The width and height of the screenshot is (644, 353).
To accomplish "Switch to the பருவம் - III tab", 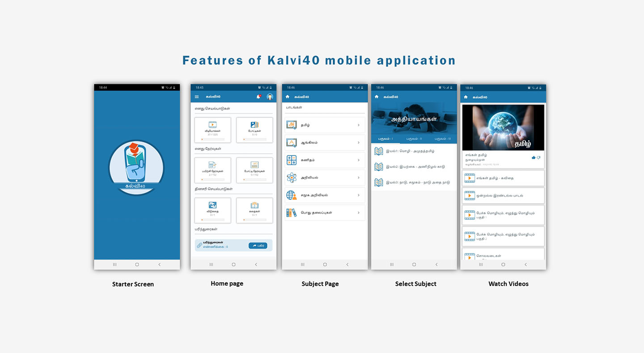I will coord(443,139).
